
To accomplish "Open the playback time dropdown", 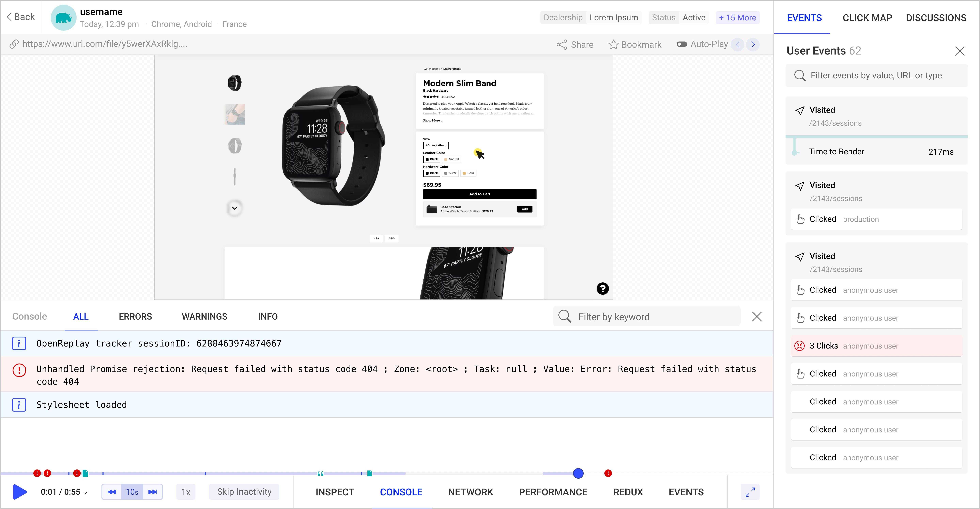I will pyautogui.click(x=86, y=493).
